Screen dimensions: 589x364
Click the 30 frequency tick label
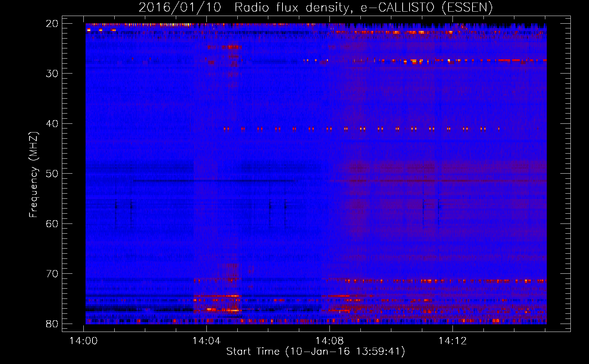[52, 74]
